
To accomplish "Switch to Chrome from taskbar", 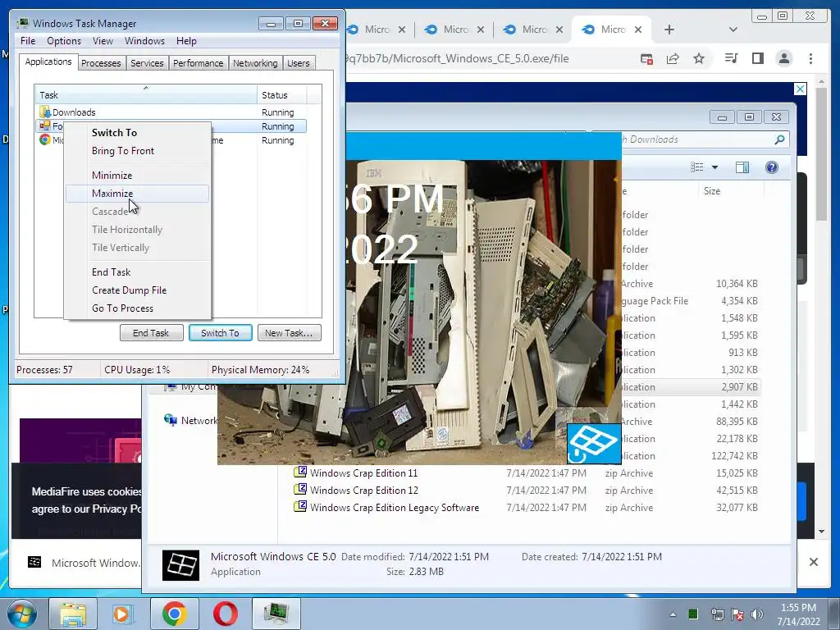I will coord(174,614).
